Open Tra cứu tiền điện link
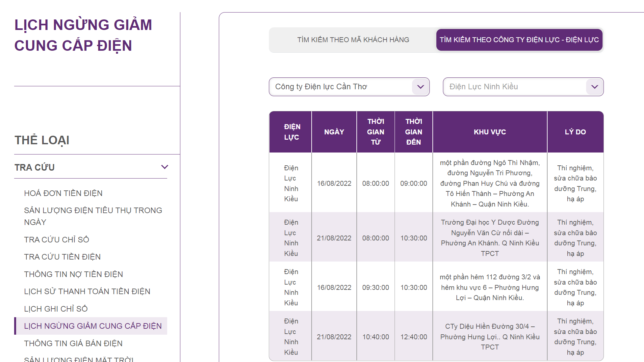This screenshot has width=644, height=362. pyautogui.click(x=62, y=257)
